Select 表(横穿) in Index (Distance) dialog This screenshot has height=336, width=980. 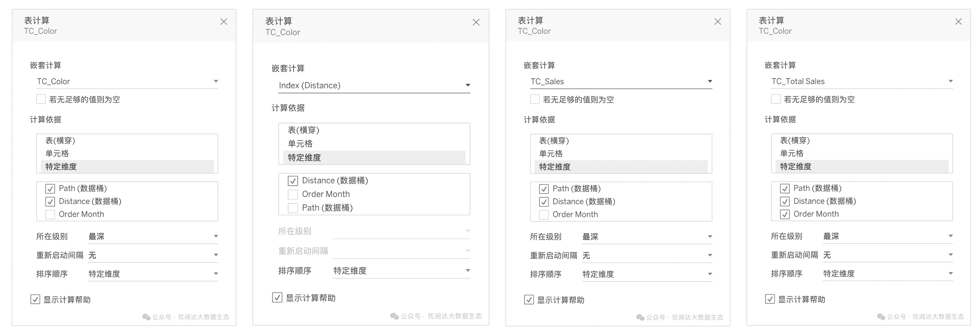(x=374, y=130)
